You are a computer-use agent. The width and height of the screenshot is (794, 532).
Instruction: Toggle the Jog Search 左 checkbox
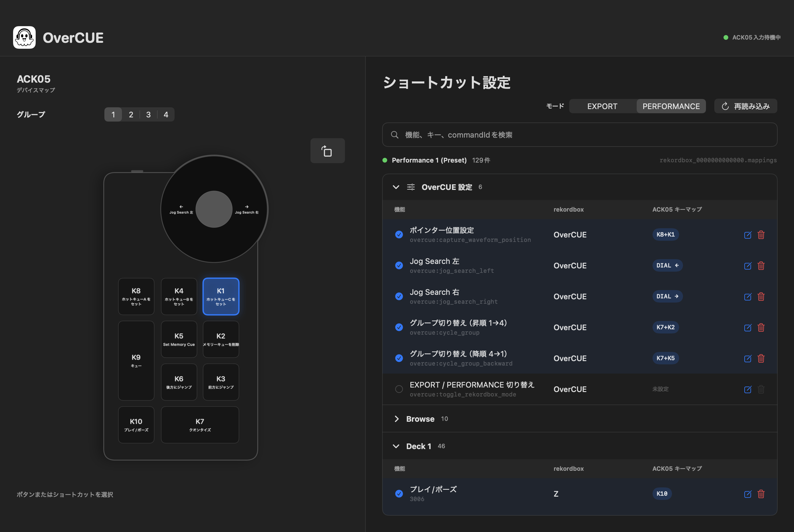coord(399,265)
